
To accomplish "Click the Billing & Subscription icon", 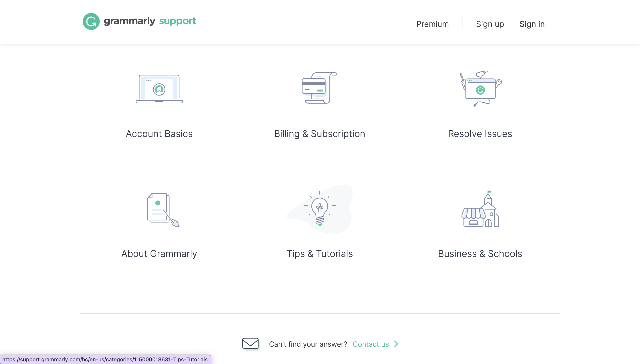I will point(320,87).
